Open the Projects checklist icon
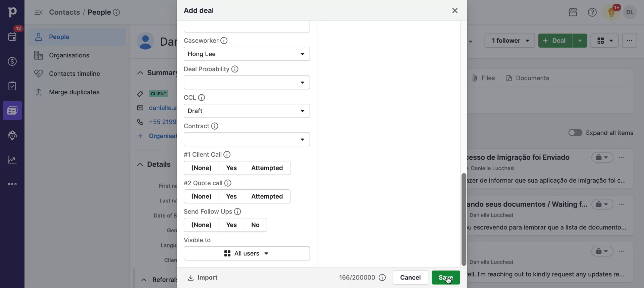Image resolution: width=644 pixels, height=288 pixels. [12, 86]
